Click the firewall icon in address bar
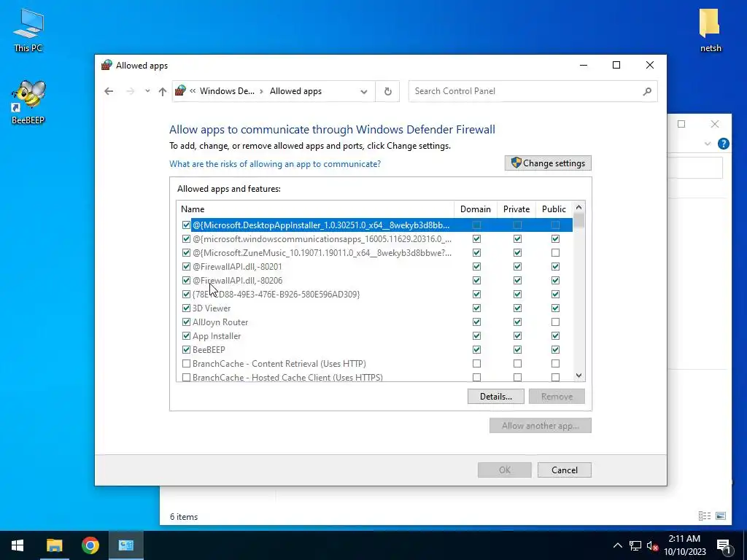Viewport: 747px width, 560px height. click(x=180, y=90)
